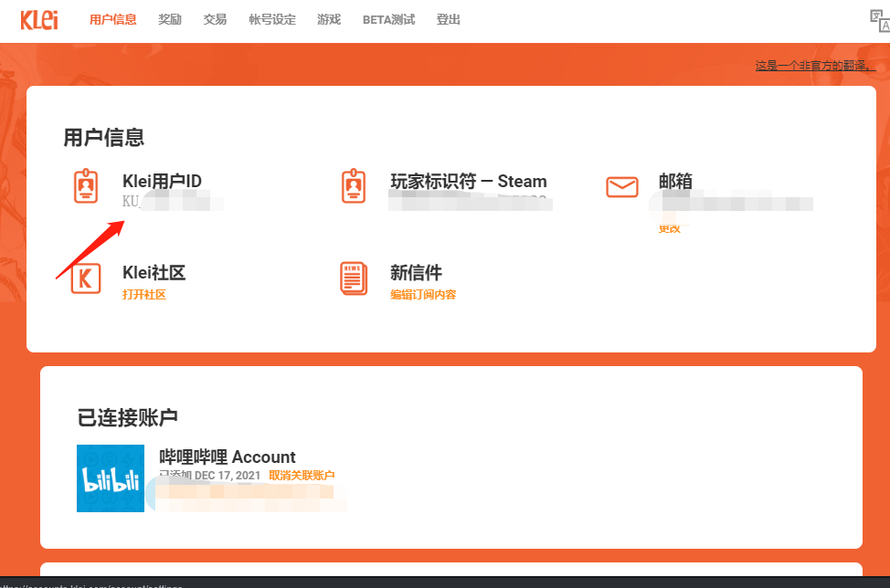Screen dimensions: 890x588
Task: Click 取消关联账户 for bilibili account
Action: coord(302,475)
